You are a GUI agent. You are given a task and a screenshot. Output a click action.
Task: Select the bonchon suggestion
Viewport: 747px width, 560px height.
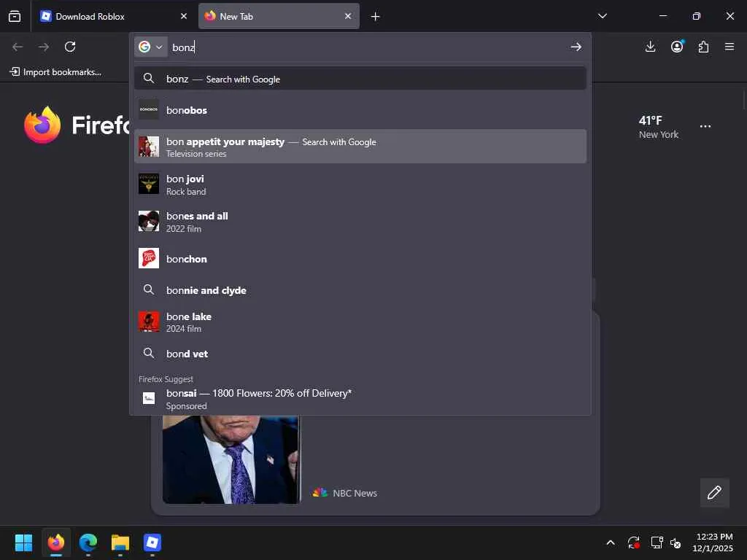tap(360, 259)
